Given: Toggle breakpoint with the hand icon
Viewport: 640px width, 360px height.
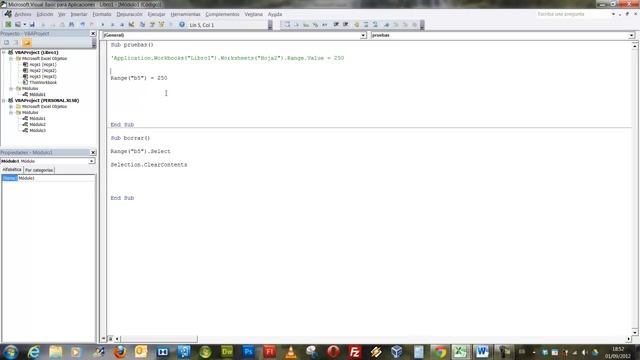Looking at the screenshot, I should tap(356, 24).
